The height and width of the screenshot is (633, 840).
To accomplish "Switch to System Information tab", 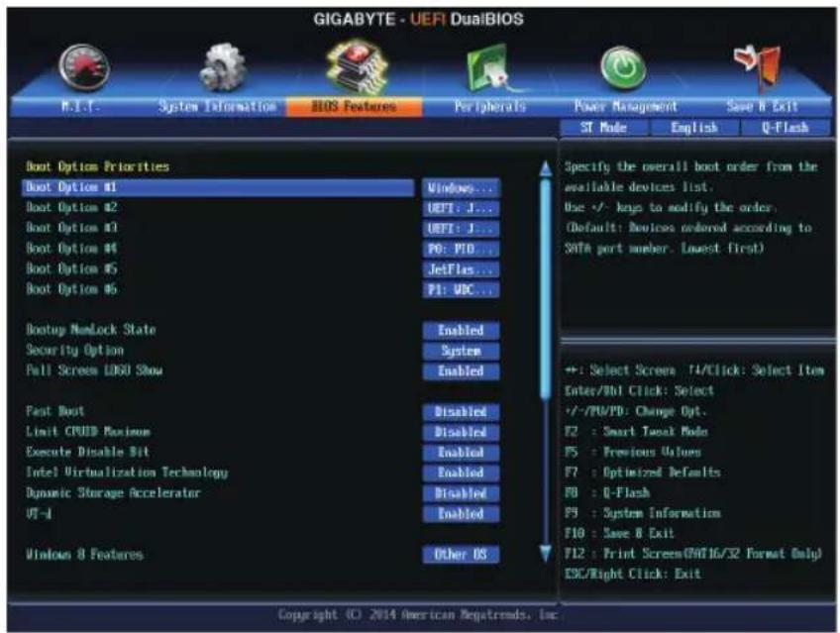I will [x=217, y=106].
